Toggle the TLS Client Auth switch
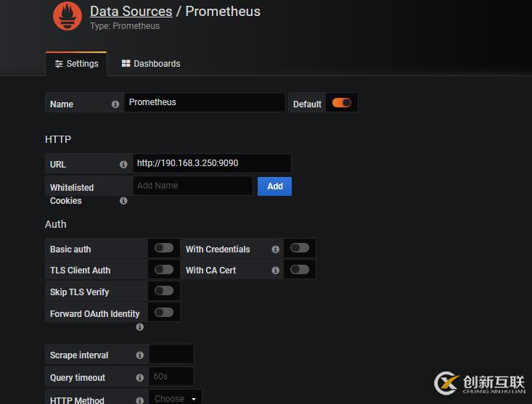This screenshot has height=404, width=532. [164, 269]
